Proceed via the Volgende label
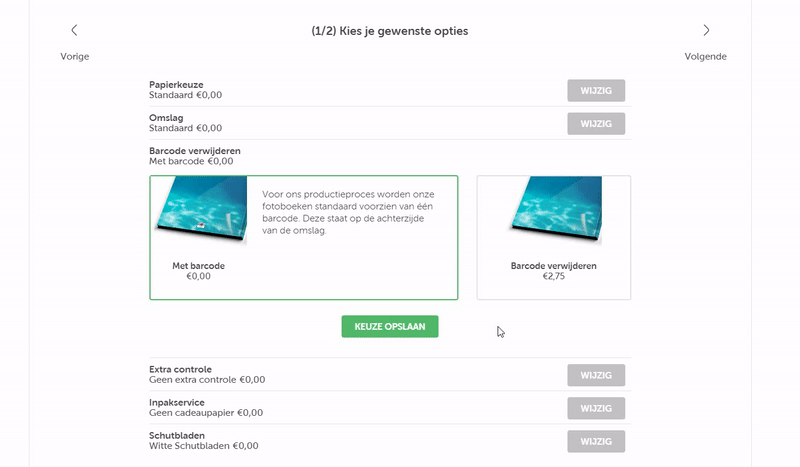 coord(705,57)
